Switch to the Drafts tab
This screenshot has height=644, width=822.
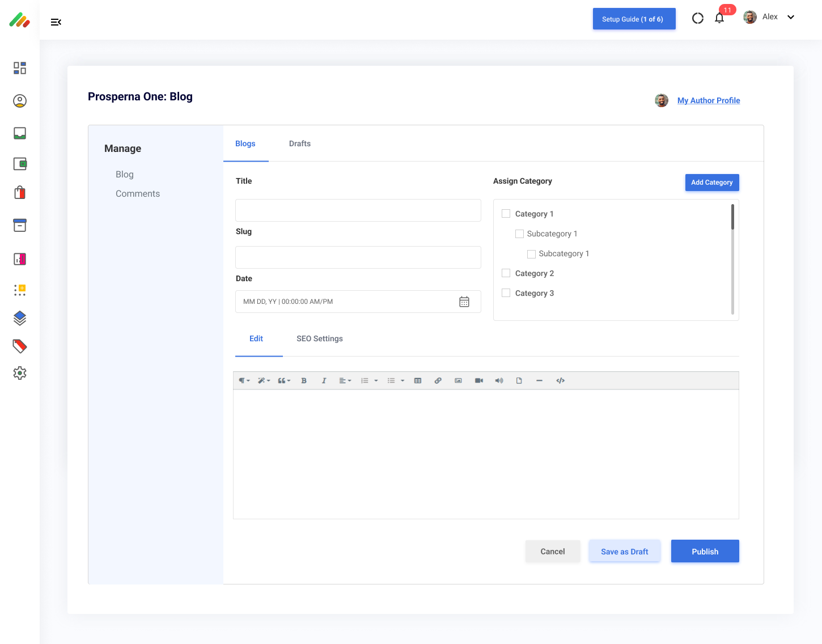[x=299, y=143]
